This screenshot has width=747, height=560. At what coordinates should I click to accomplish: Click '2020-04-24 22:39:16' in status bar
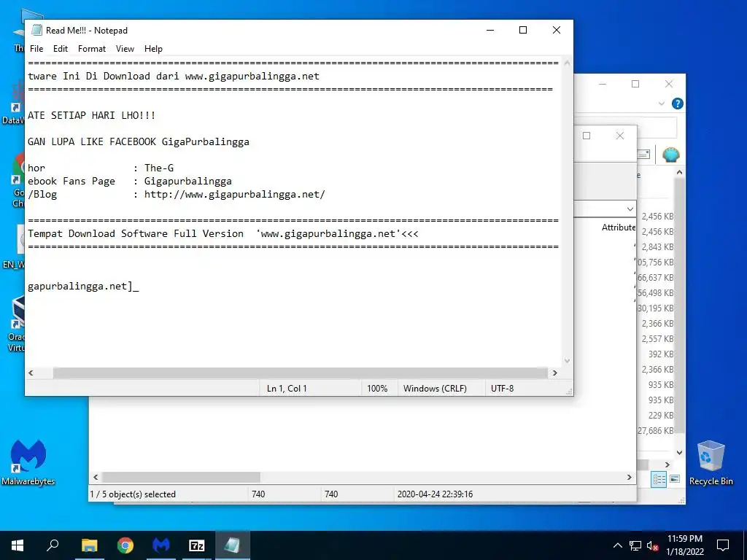[x=435, y=494]
